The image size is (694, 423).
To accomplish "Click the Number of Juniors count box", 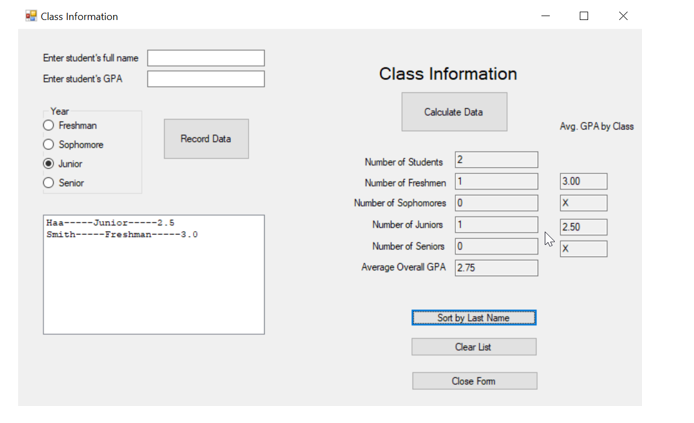I will pos(496,225).
